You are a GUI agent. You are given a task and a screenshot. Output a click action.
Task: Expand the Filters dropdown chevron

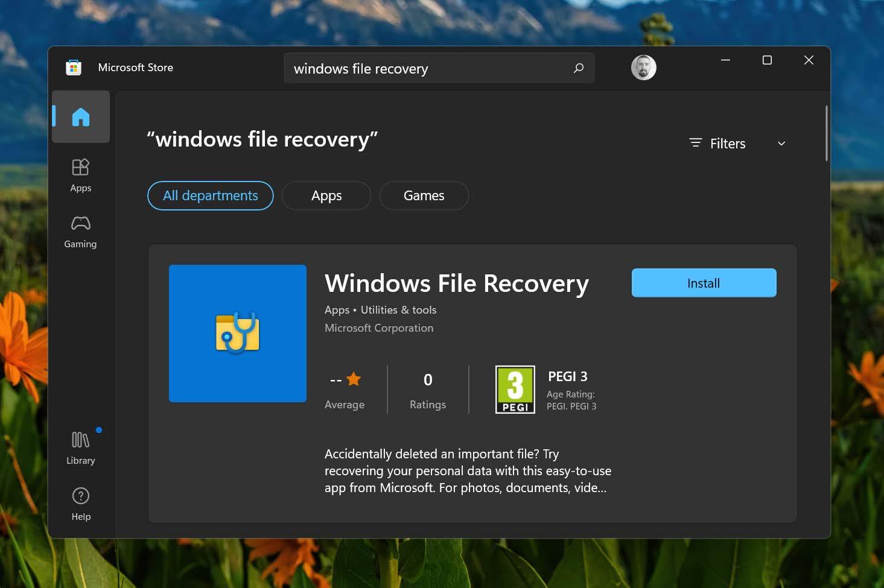pyautogui.click(x=781, y=144)
